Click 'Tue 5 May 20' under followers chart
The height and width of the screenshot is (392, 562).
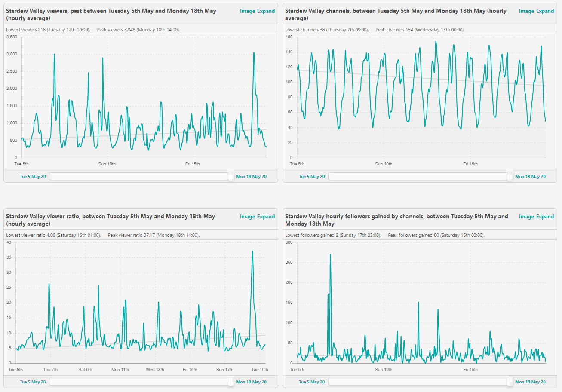(x=312, y=382)
